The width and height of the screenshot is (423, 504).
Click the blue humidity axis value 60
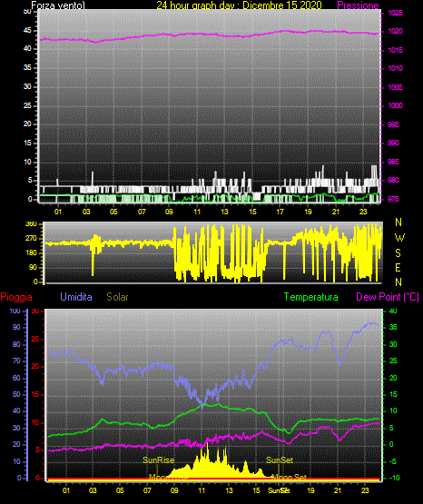pyautogui.click(x=16, y=378)
